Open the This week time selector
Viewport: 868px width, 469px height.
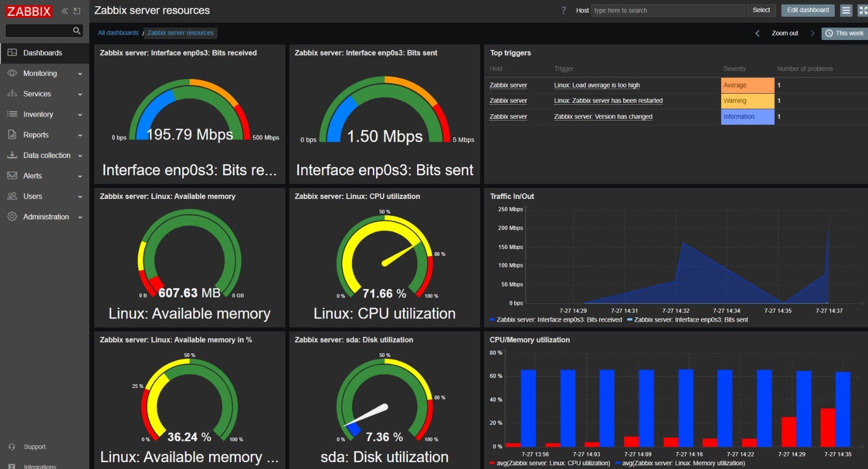click(844, 33)
